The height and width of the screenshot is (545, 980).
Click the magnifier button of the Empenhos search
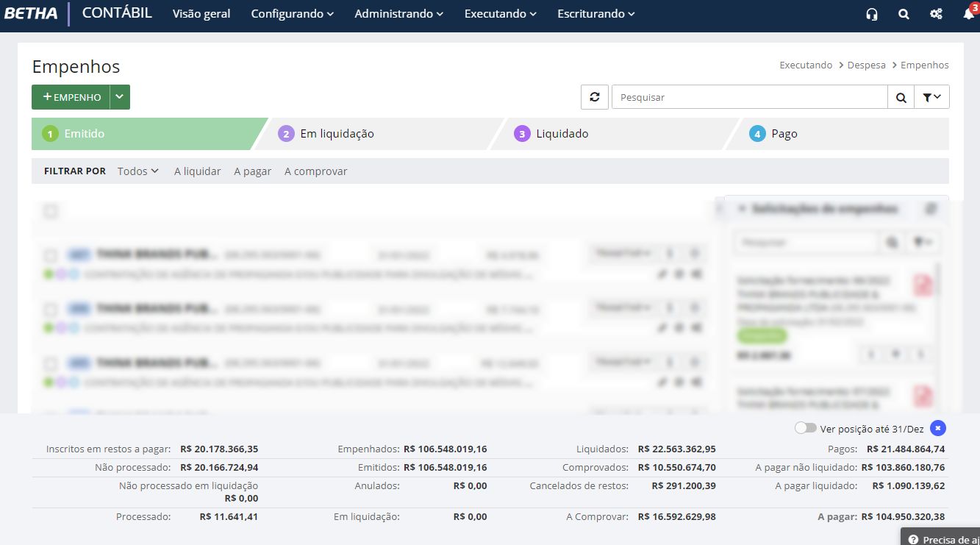click(x=901, y=97)
